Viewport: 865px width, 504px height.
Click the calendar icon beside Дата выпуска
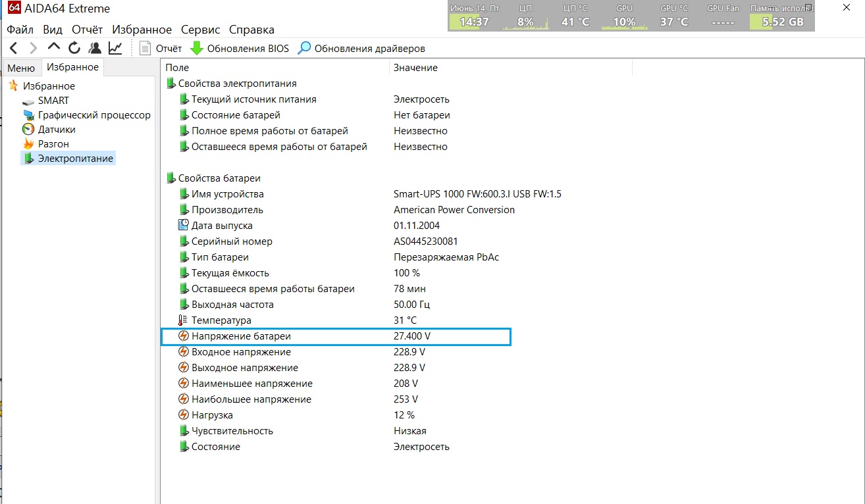click(184, 226)
